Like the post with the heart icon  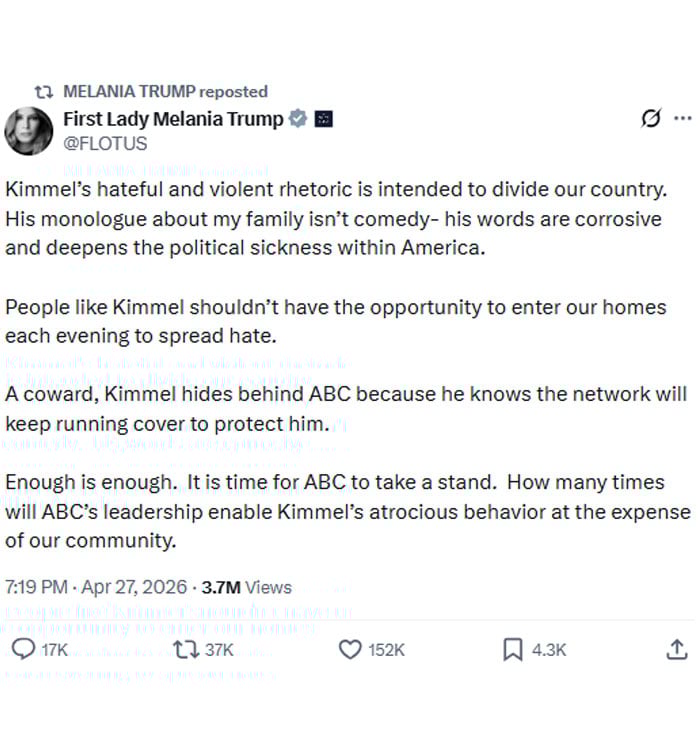pyautogui.click(x=350, y=650)
